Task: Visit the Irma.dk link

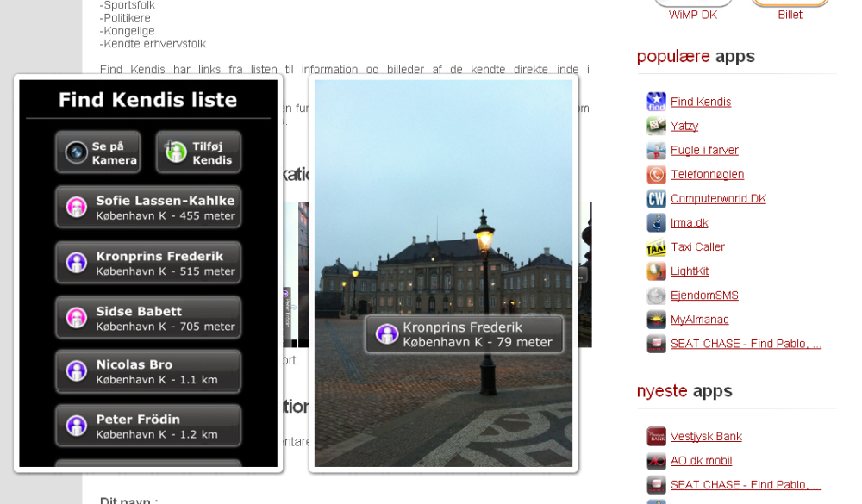Action: (689, 222)
